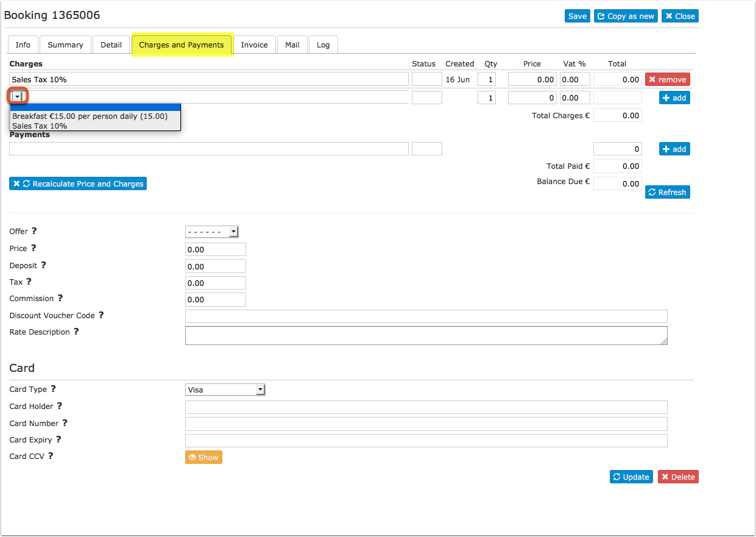Refresh the balance totals

pos(668,192)
